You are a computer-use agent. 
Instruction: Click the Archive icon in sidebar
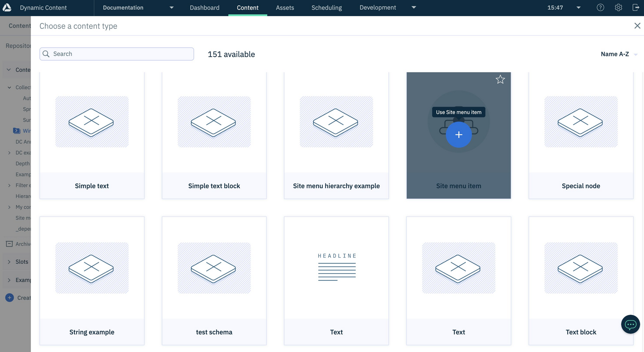pos(10,244)
